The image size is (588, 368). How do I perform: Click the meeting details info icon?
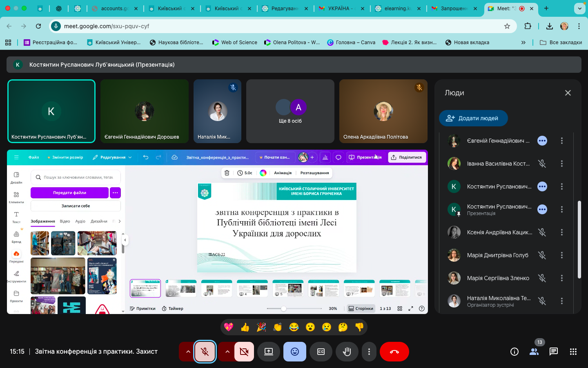point(514,352)
